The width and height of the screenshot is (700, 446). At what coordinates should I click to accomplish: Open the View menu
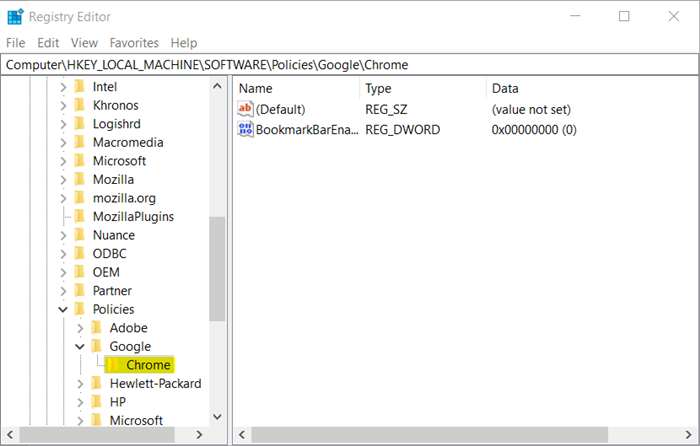[x=84, y=43]
